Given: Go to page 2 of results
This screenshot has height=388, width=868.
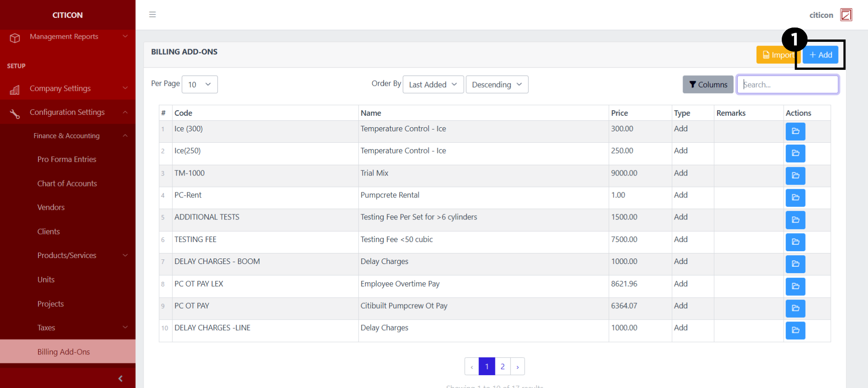Looking at the screenshot, I should [x=502, y=366].
